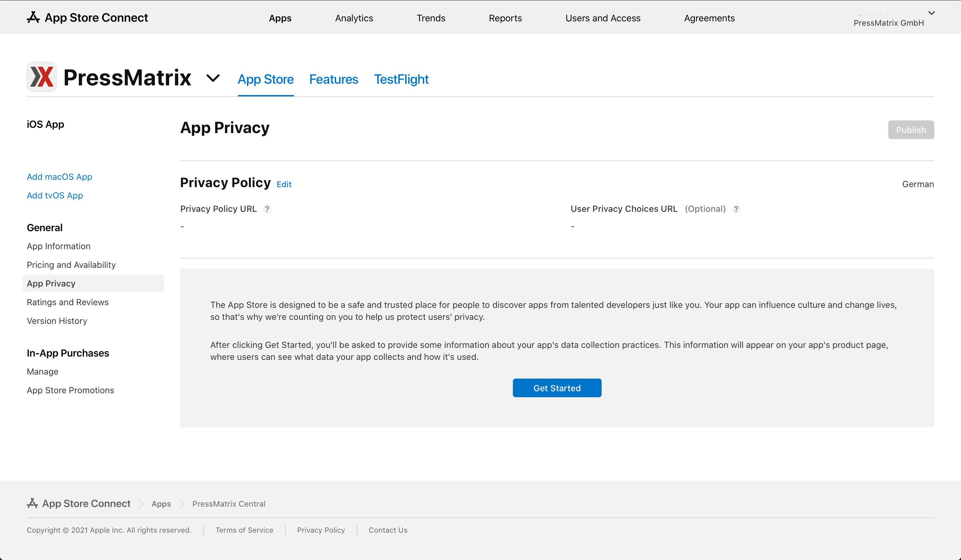
Task: Click Apps in footer breadcrumb
Action: pyautogui.click(x=161, y=504)
